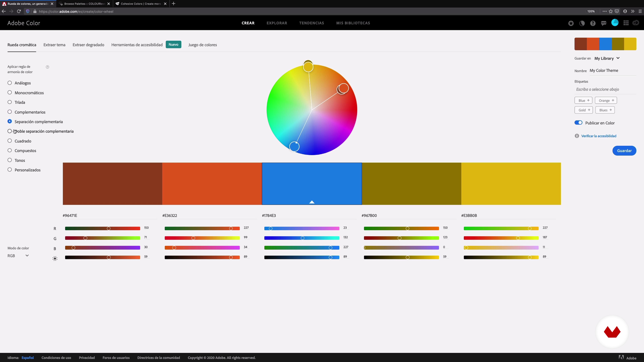Viewport: 644px width, 362px height.
Task: Click blue handle on color wheel
Action: (x=294, y=146)
